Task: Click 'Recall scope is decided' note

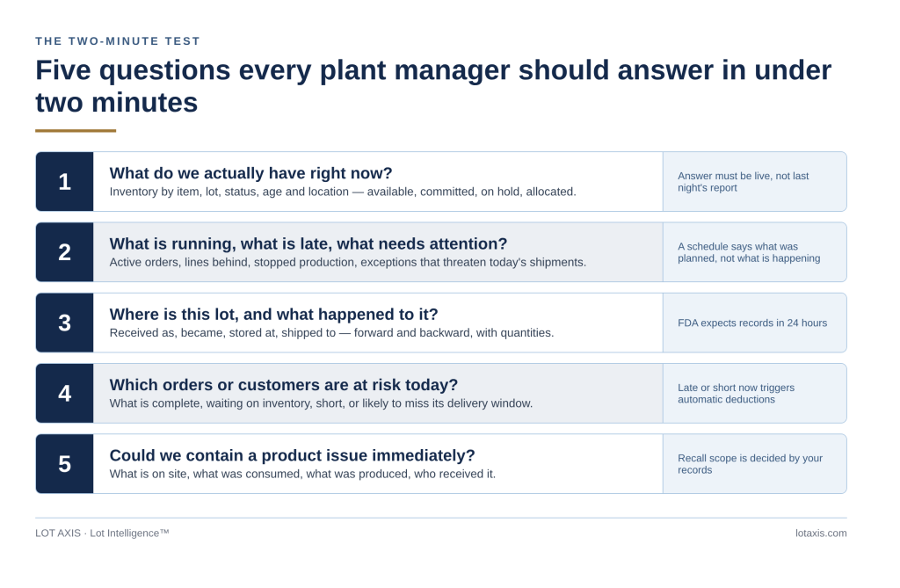Action: pyautogui.click(x=750, y=464)
